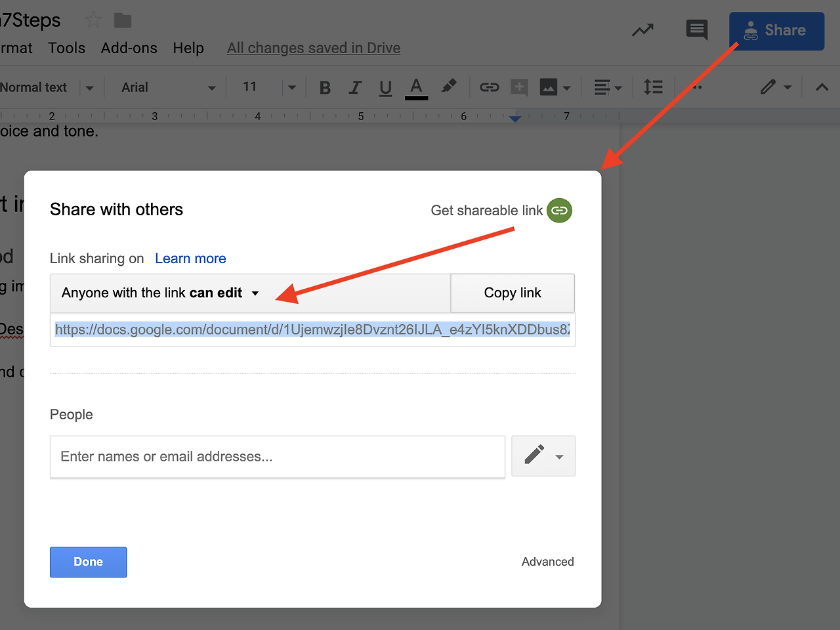
Task: Add a comment with the toolbar icon
Action: 519,87
